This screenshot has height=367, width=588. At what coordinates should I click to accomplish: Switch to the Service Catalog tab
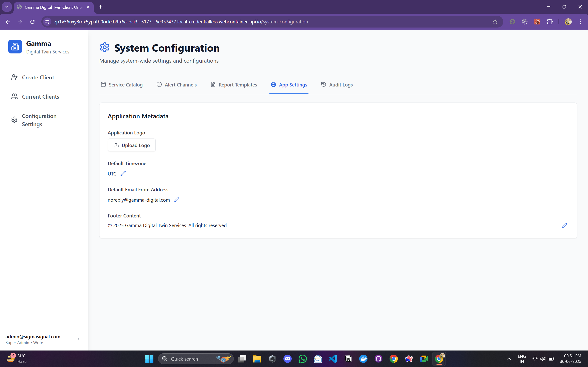coord(122,85)
